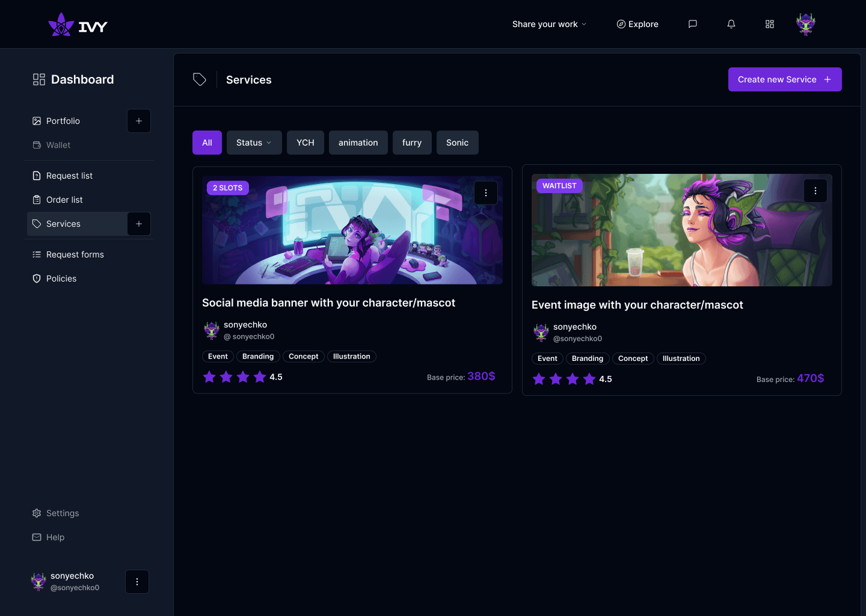Click sonyechko avatar on Event image card
This screenshot has width=866, height=616.
541,332
